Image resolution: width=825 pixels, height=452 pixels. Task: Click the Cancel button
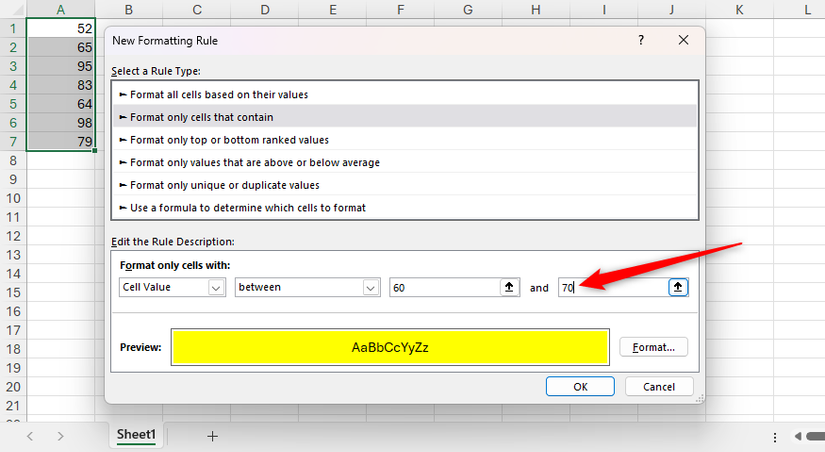click(x=658, y=387)
